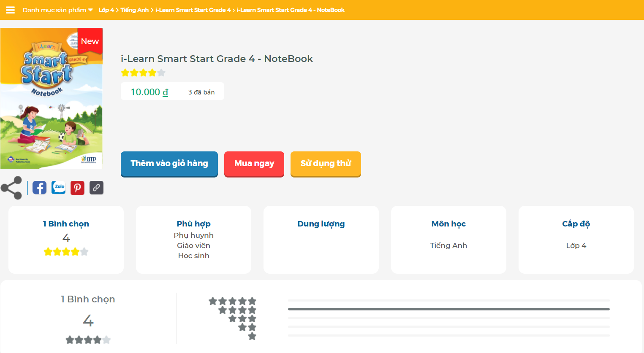Open the Smart Start Notebook cover image
Image resolution: width=644 pixels, height=353 pixels.
tap(52, 98)
